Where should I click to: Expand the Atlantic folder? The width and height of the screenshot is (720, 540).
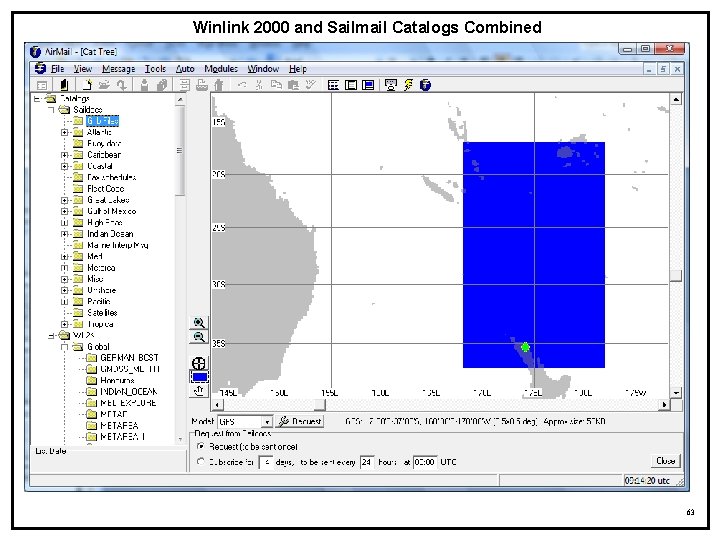click(65, 132)
